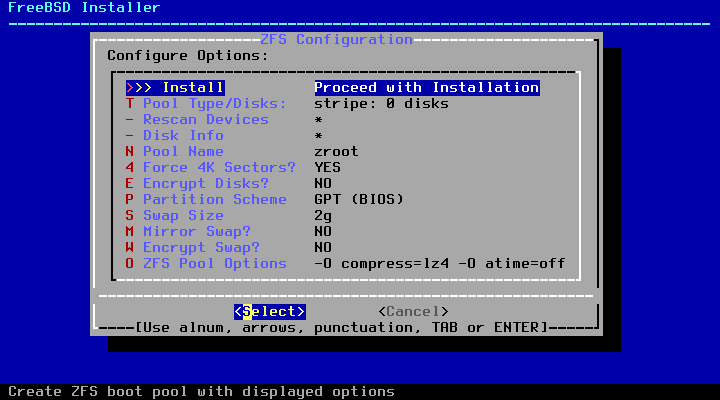Click the red 'S' hotkey letter

point(129,215)
